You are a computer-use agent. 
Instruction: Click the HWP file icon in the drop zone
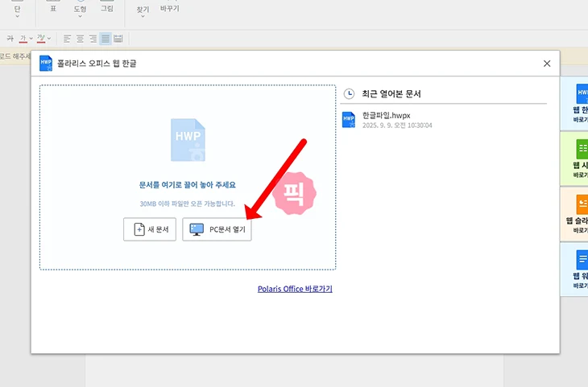188,140
